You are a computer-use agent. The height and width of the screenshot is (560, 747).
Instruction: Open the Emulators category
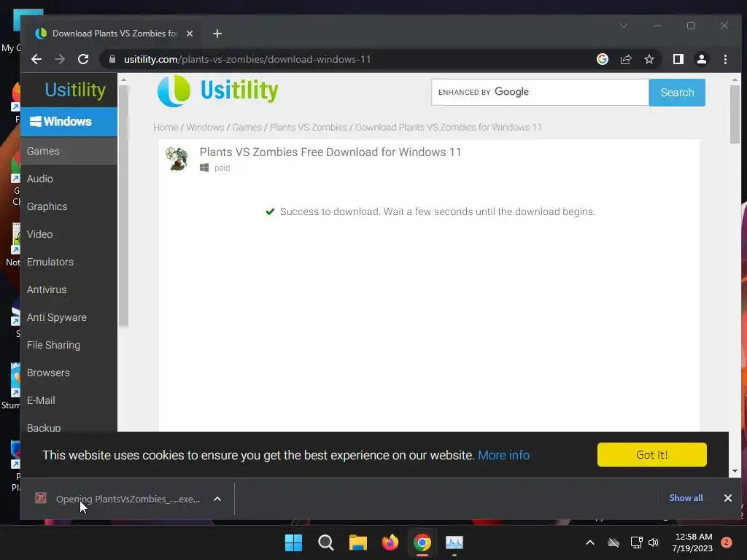pos(69,262)
